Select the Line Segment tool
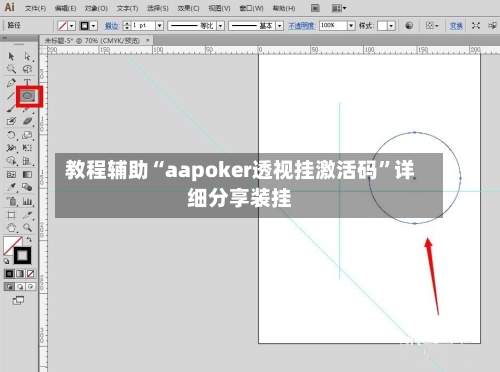This screenshot has width=500, height=372. coord(11,96)
